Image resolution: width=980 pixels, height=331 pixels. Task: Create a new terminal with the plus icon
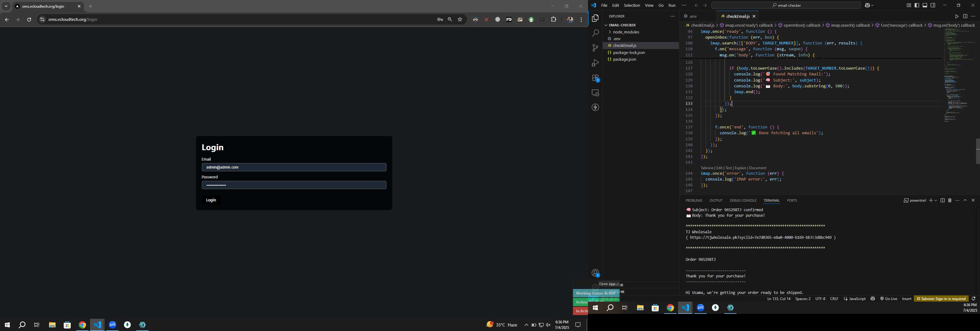(931, 201)
